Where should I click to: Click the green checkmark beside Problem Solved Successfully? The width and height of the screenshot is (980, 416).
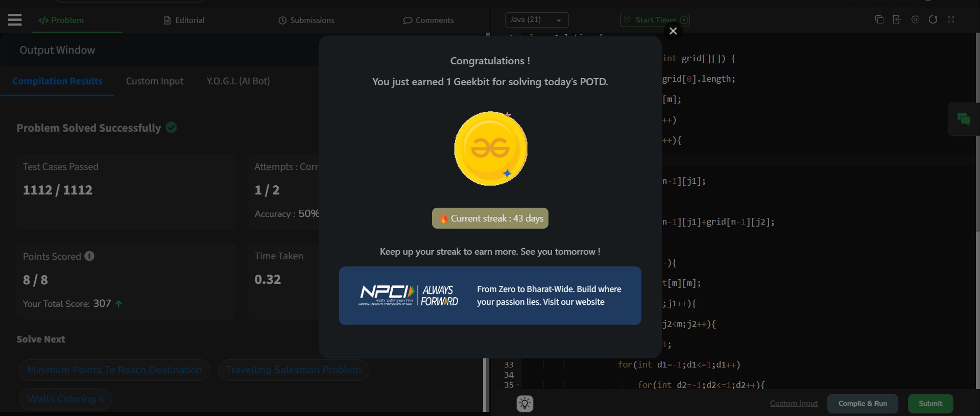pyautogui.click(x=172, y=128)
